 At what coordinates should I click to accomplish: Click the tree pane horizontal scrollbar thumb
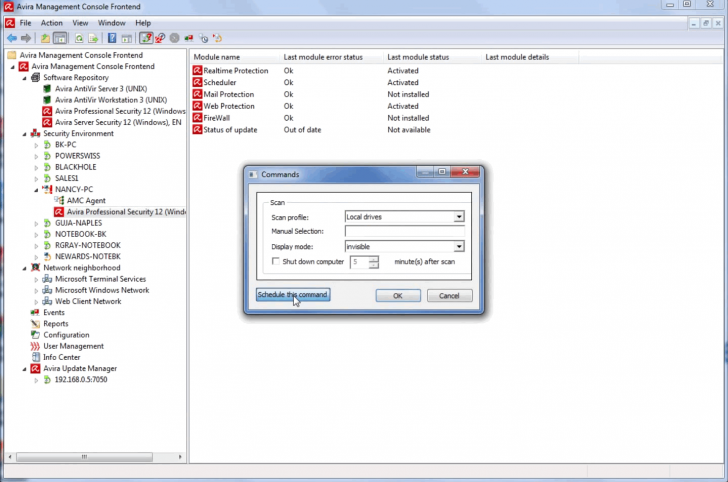pos(84,457)
